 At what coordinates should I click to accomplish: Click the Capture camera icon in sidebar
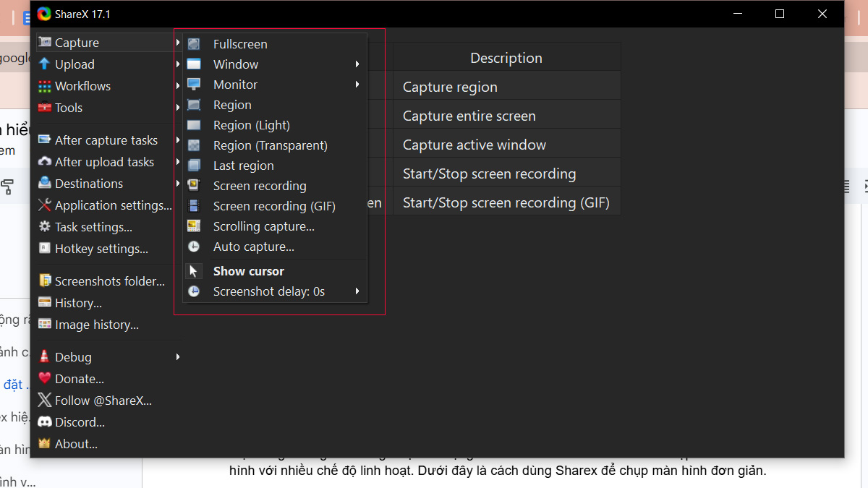45,43
